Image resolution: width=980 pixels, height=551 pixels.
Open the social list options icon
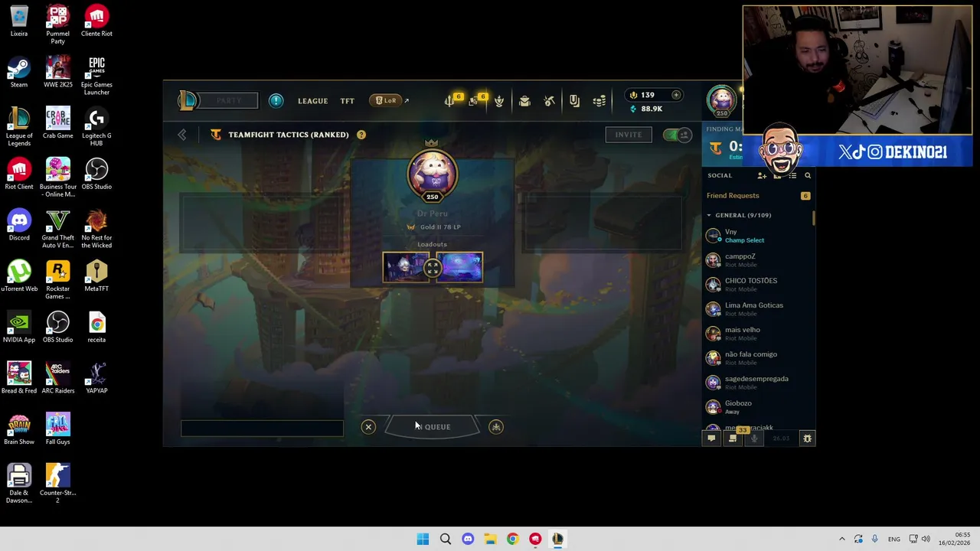point(792,175)
